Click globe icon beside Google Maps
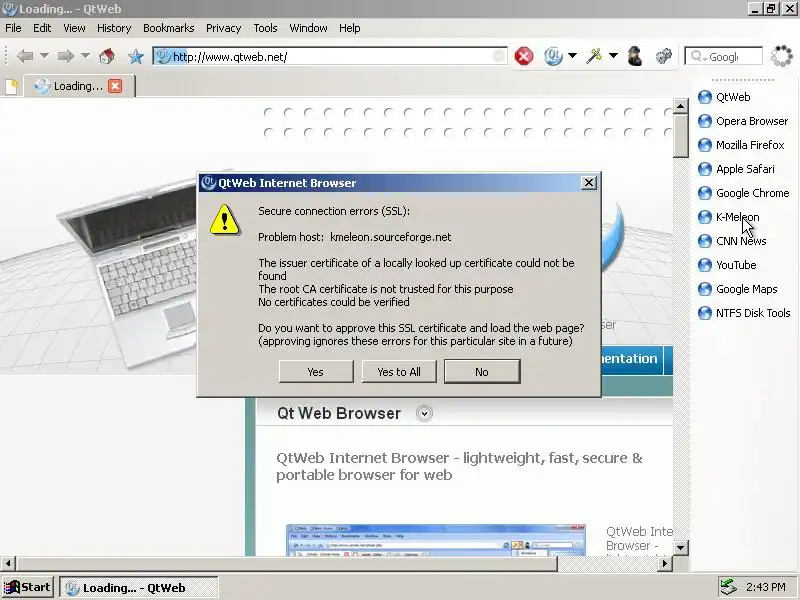This screenshot has width=800, height=600. pyautogui.click(x=705, y=289)
